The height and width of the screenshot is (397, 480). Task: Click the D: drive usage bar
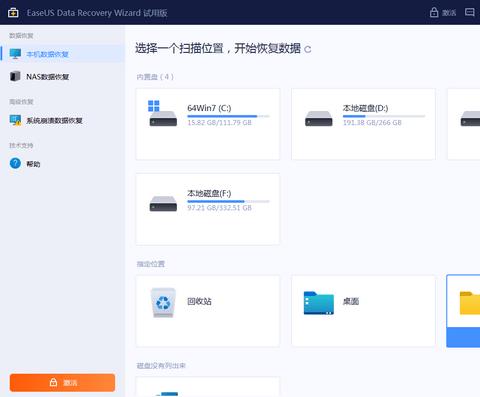point(384,116)
